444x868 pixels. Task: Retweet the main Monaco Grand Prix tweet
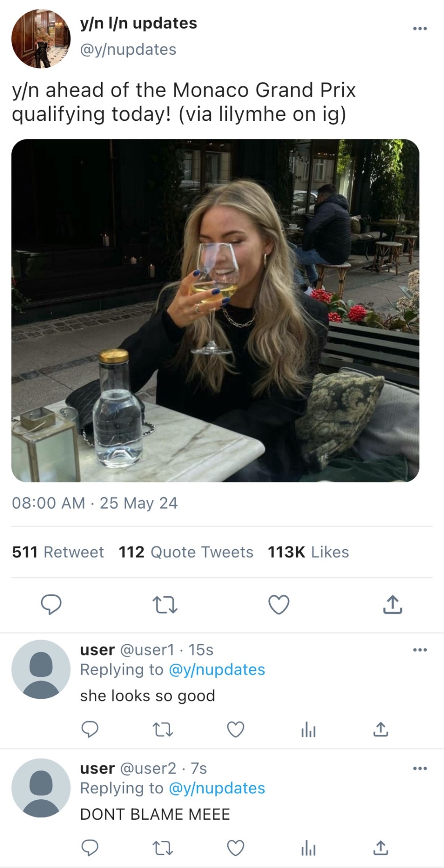(x=165, y=604)
